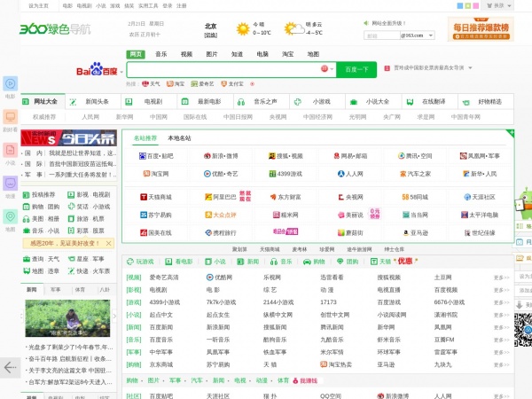This screenshot has width=532, height=399.
Task: Open the 爱奇艺高清 video link
Action: [164, 278]
